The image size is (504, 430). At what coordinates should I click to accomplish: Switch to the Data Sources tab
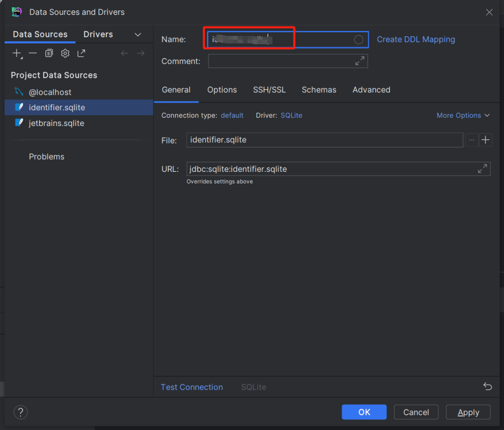click(40, 35)
